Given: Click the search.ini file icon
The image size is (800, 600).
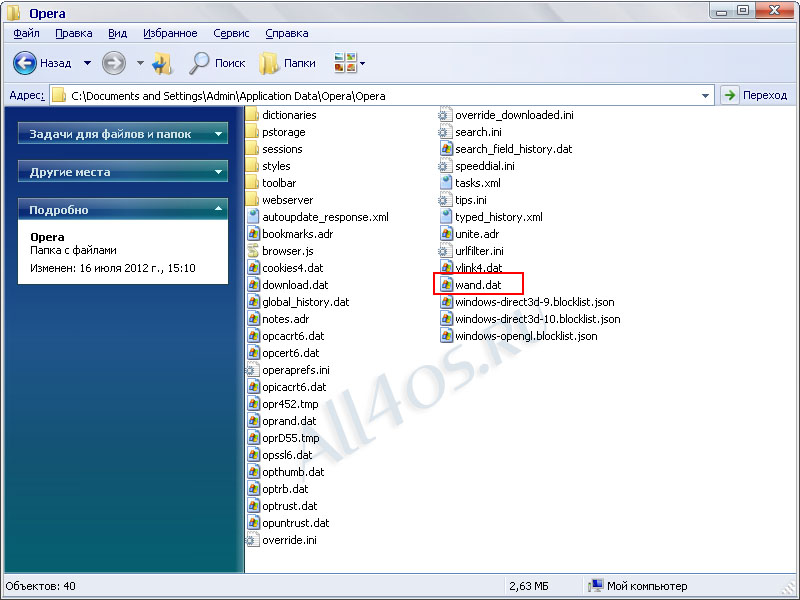Looking at the screenshot, I should click(445, 132).
